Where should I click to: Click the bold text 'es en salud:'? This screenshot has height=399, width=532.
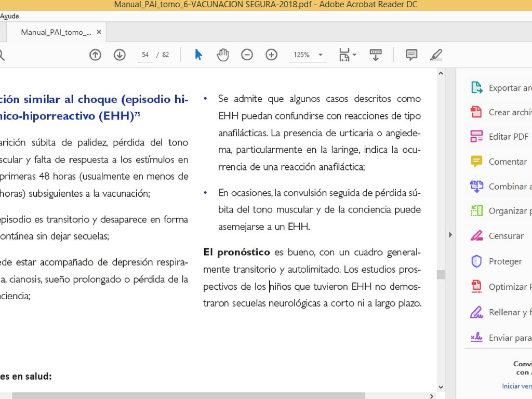26,376
